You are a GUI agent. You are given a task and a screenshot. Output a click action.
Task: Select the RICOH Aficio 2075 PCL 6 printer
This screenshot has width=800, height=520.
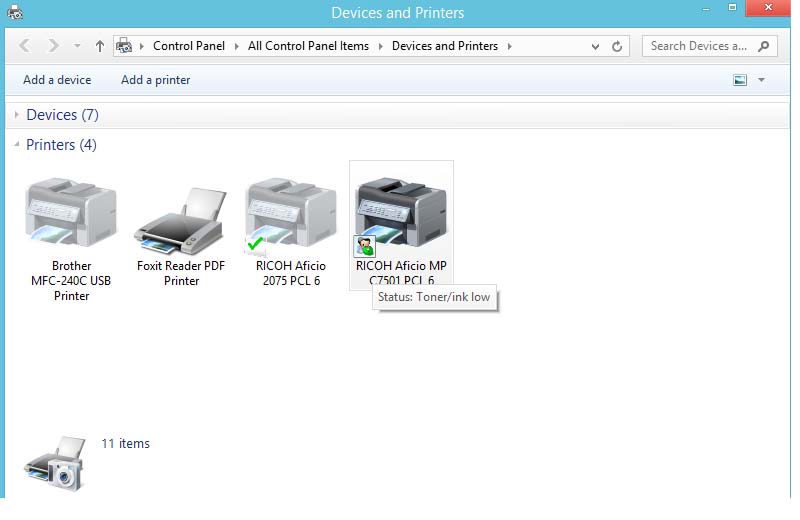click(x=291, y=214)
